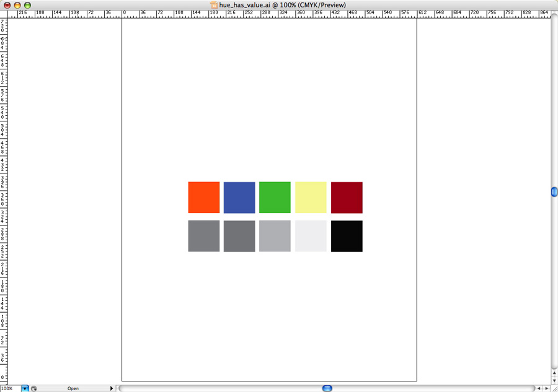Select the blue color square
The height and width of the screenshot is (392, 558).
point(239,198)
